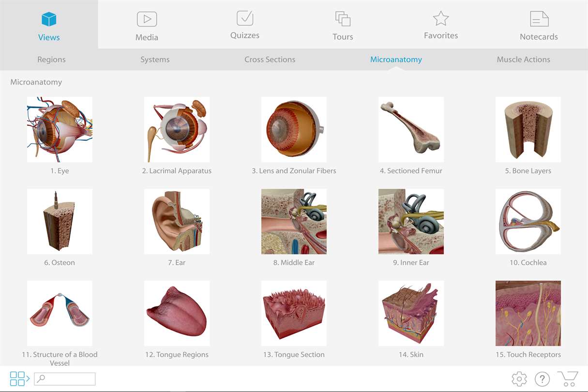Click the Media label
Image resolution: width=588 pixels, height=392 pixels.
147,37
